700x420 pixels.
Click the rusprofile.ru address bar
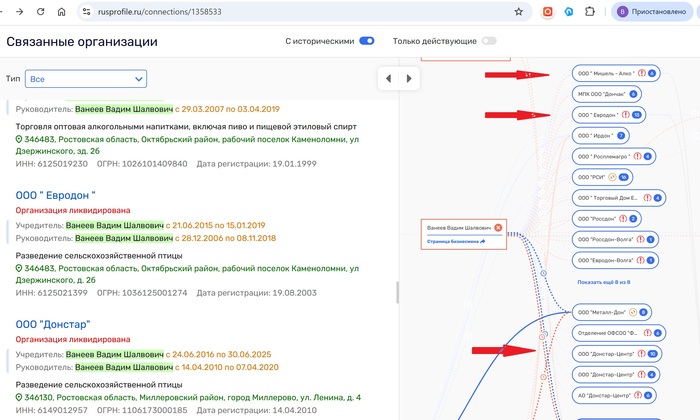[304, 12]
